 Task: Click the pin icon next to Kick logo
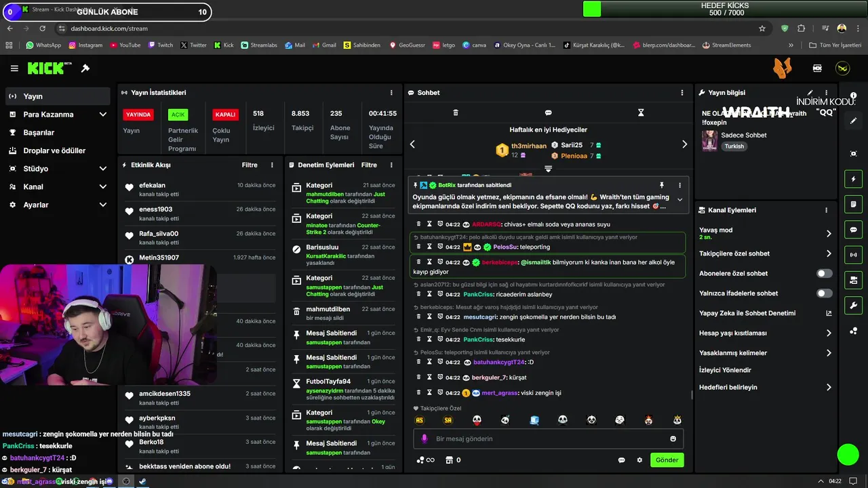[x=85, y=68]
